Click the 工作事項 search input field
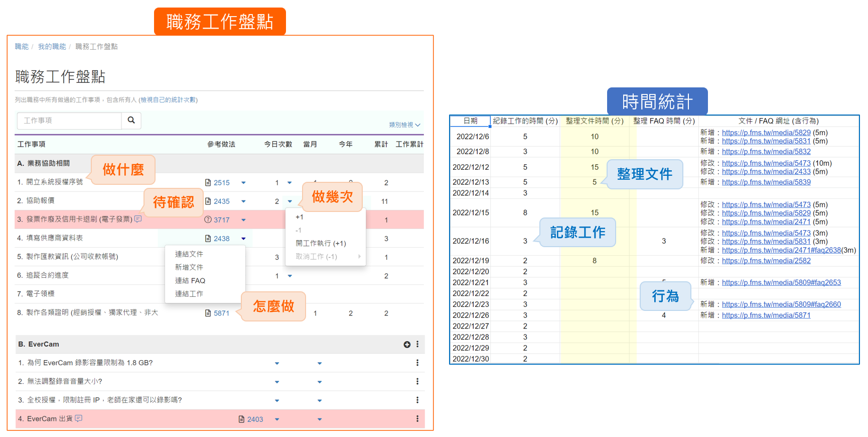This screenshot has width=868, height=437. point(69,121)
